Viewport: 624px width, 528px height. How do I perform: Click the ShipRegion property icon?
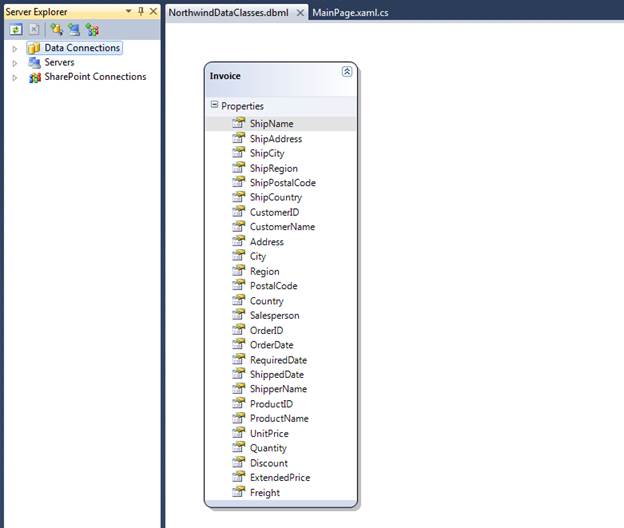239,168
